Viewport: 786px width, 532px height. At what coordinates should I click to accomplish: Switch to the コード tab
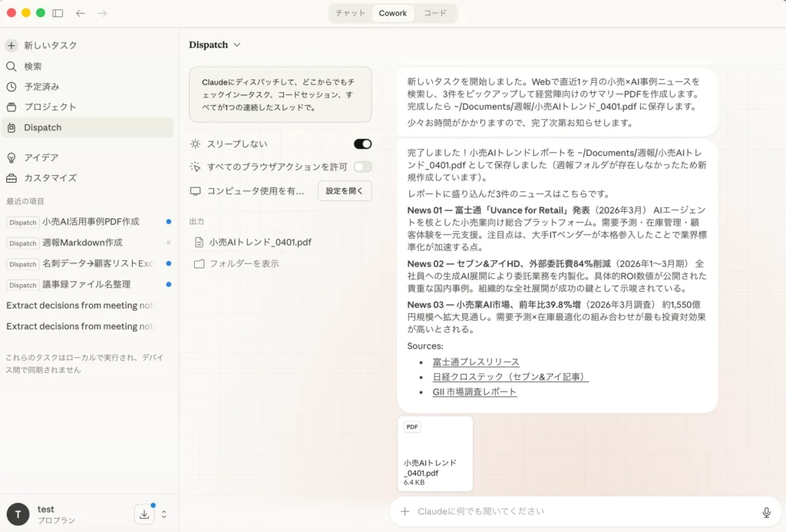pos(435,13)
